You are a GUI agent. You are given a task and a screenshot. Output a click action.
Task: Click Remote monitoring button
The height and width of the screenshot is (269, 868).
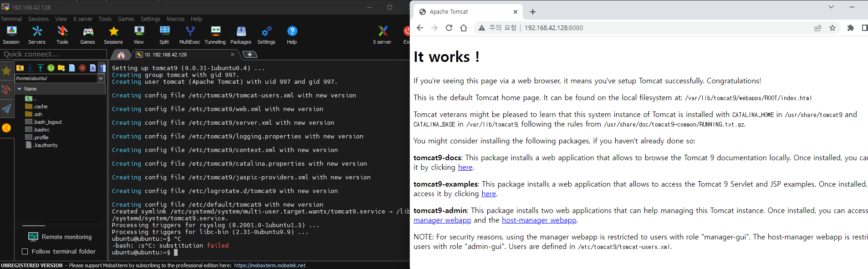point(60,237)
